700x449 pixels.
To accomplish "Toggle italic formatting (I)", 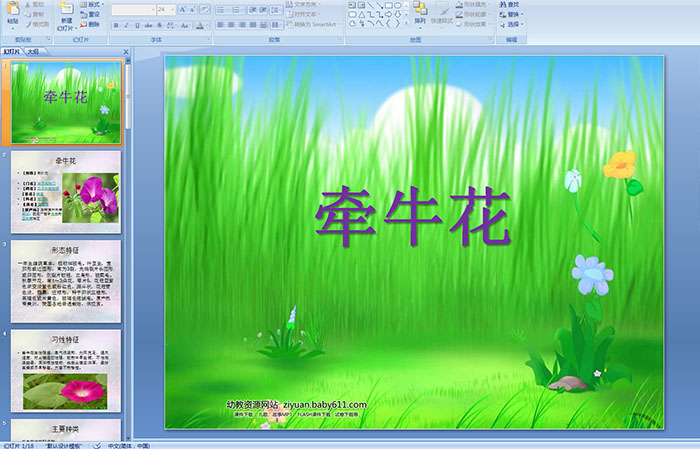I will click(127, 25).
